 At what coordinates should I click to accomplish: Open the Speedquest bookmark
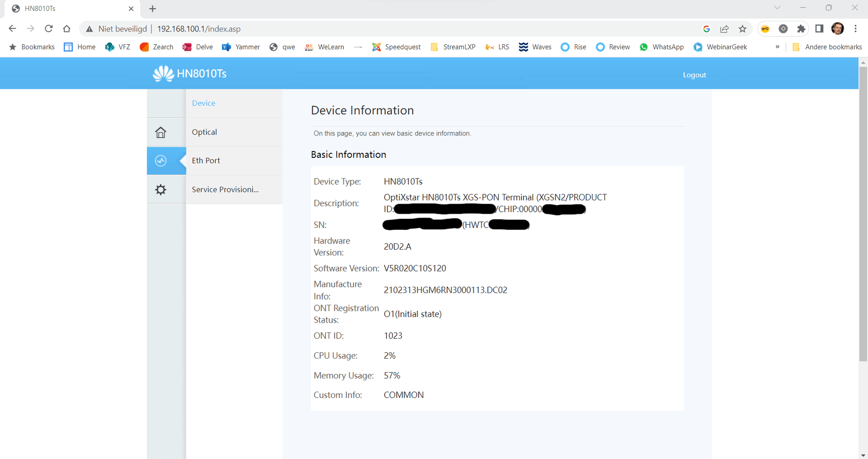click(x=396, y=47)
